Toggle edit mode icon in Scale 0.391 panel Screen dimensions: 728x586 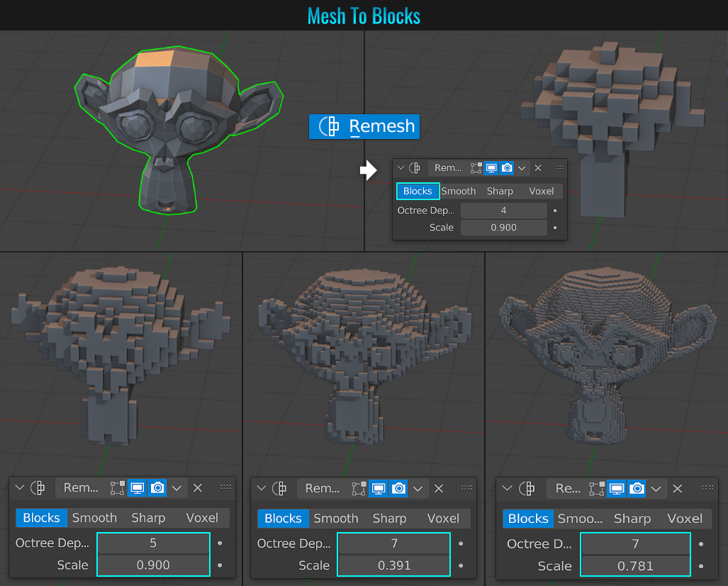click(x=359, y=488)
